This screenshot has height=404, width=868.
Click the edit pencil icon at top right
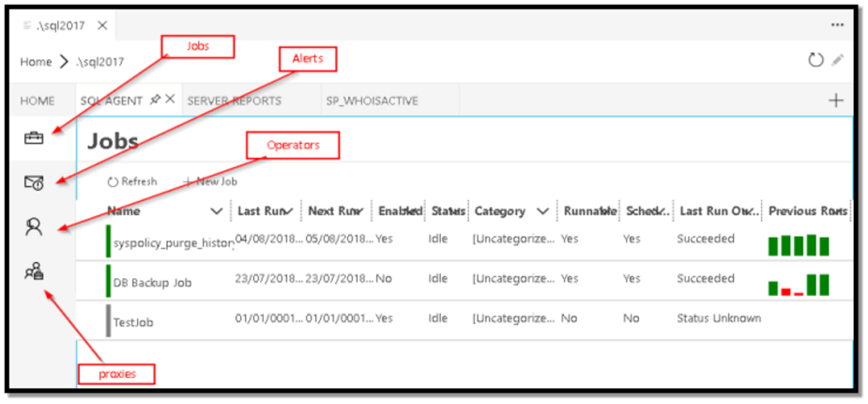[838, 60]
